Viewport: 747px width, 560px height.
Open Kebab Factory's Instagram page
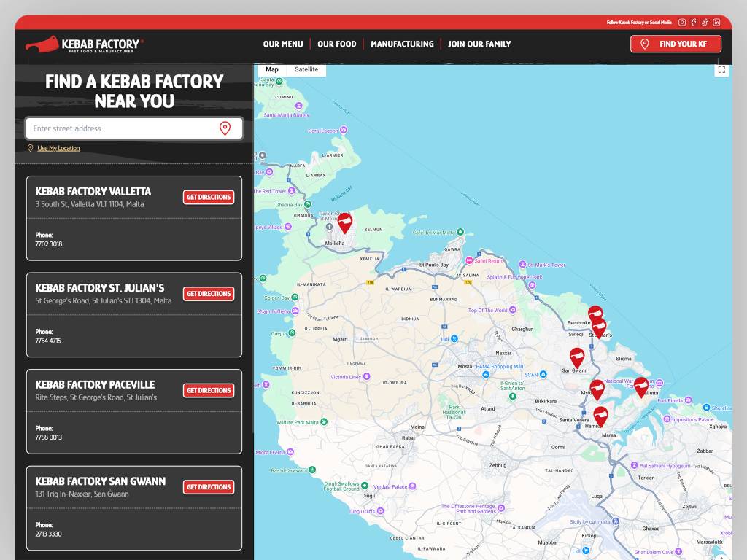[682, 23]
